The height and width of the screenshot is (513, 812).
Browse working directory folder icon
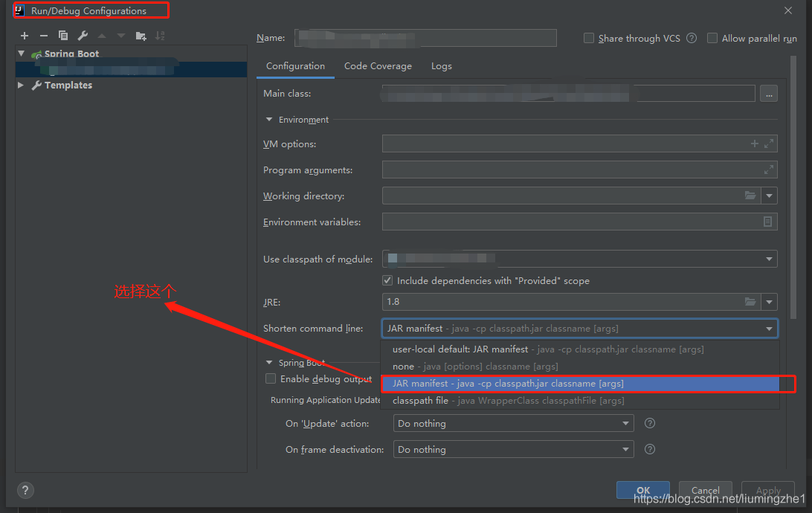coord(750,195)
